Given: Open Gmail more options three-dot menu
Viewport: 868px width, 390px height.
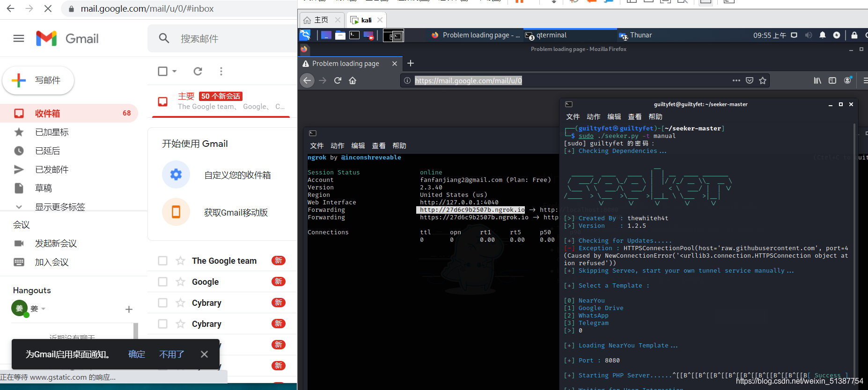Looking at the screenshot, I should pos(221,71).
